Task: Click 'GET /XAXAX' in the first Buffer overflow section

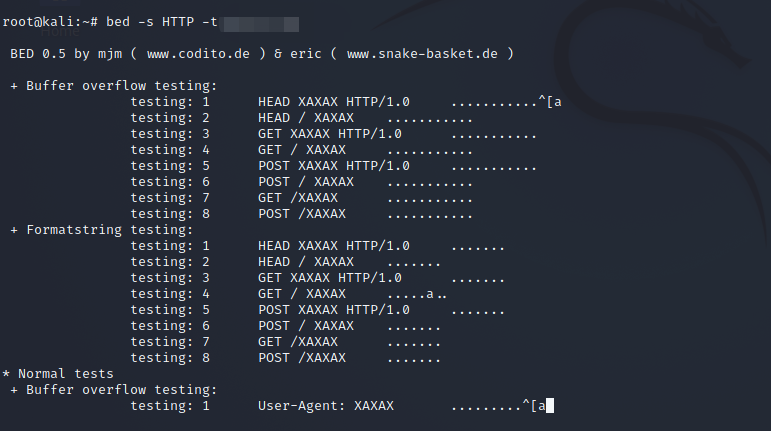Action: point(297,198)
